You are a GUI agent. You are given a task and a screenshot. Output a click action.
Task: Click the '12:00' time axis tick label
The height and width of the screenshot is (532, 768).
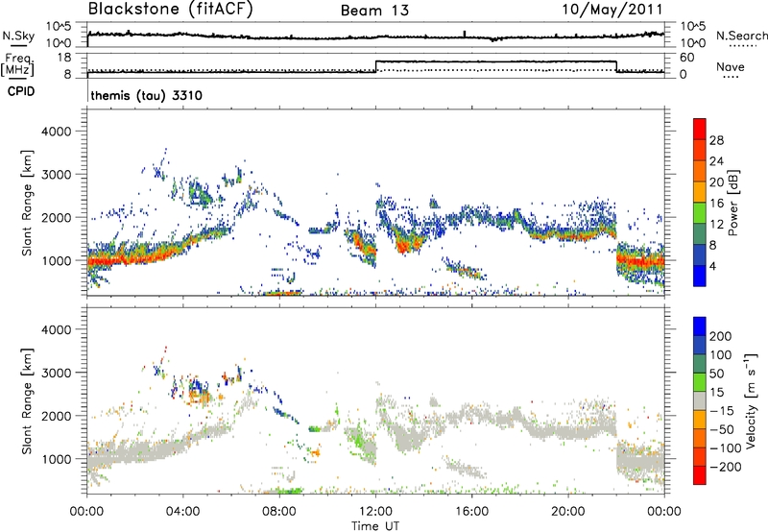pyautogui.click(x=375, y=512)
